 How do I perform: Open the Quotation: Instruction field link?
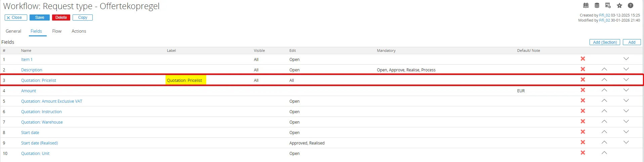pos(41,111)
